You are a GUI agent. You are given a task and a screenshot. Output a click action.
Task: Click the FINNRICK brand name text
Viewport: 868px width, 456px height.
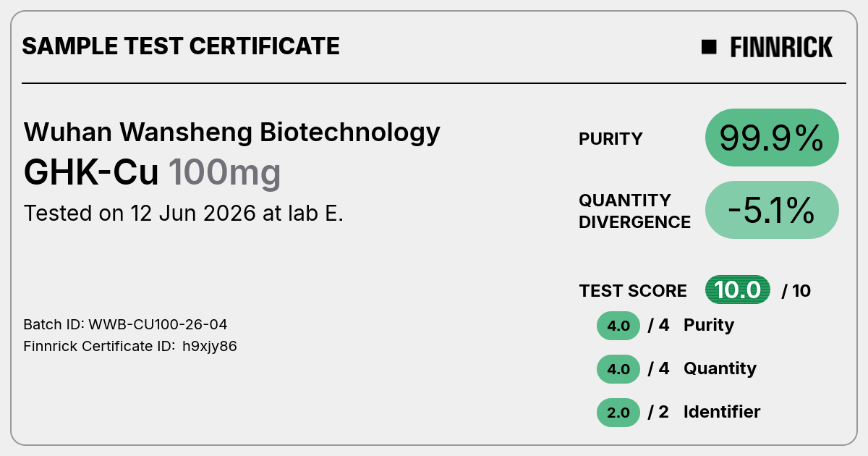coord(781,47)
